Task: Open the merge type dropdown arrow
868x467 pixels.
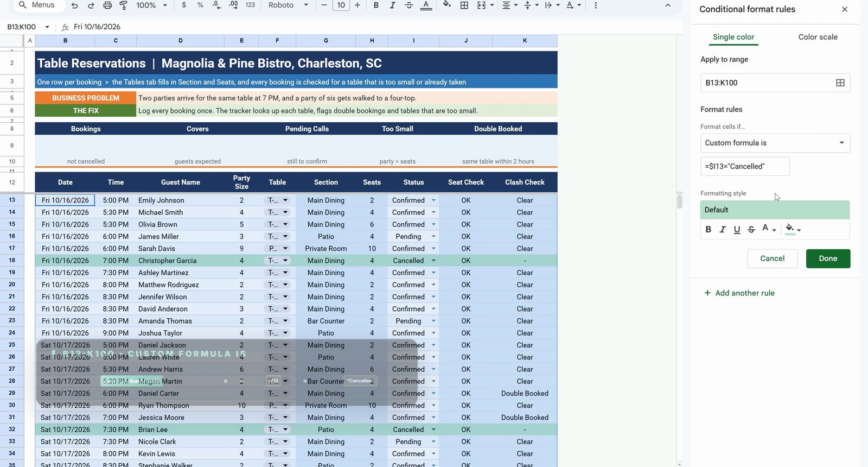Action: click(492, 5)
